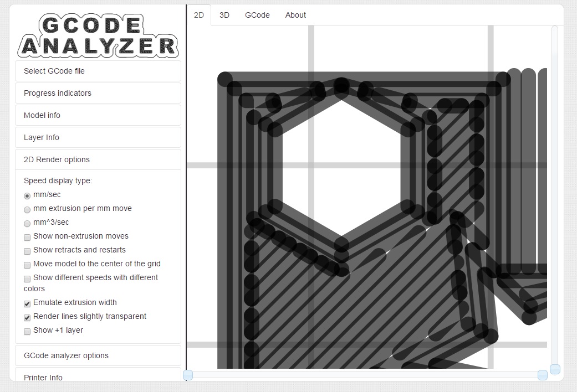Select mm^3/sec speed display type
Screen dimensions: 577x392
pyautogui.click(x=27, y=224)
